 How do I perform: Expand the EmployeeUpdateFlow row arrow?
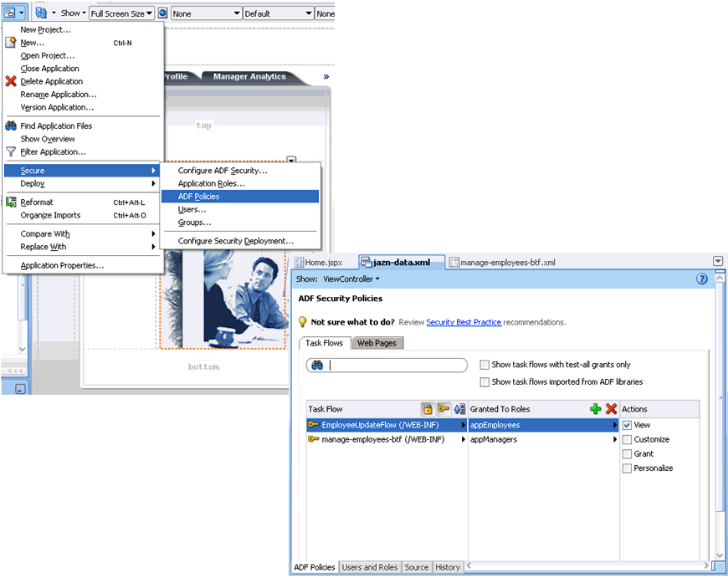coord(464,424)
